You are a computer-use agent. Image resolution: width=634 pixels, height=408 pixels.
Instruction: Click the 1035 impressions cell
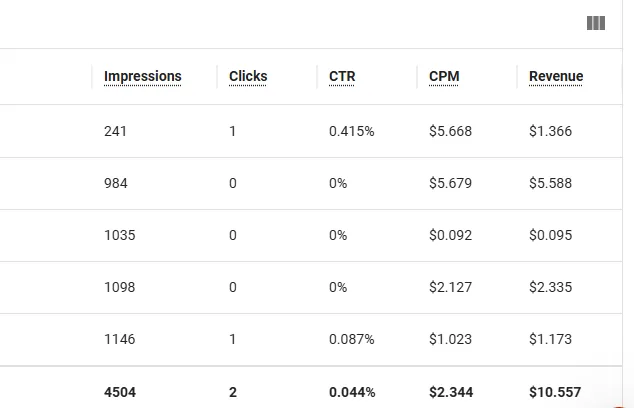click(119, 235)
